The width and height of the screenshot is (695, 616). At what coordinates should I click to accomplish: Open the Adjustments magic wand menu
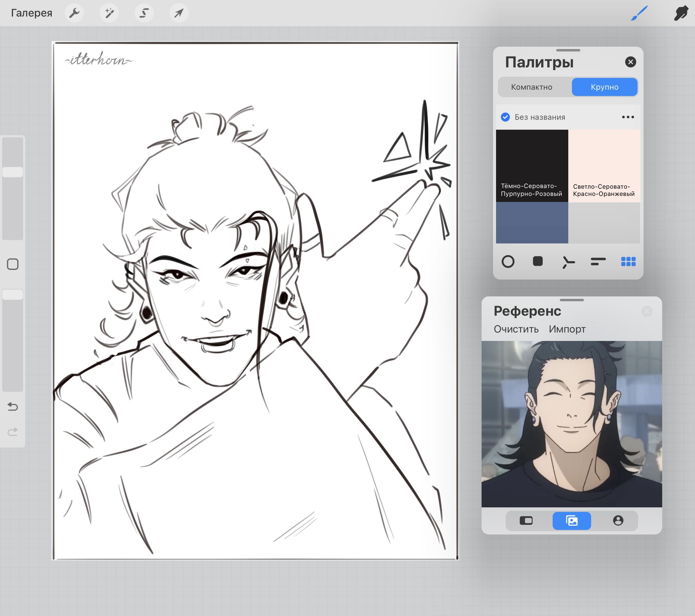pos(109,13)
